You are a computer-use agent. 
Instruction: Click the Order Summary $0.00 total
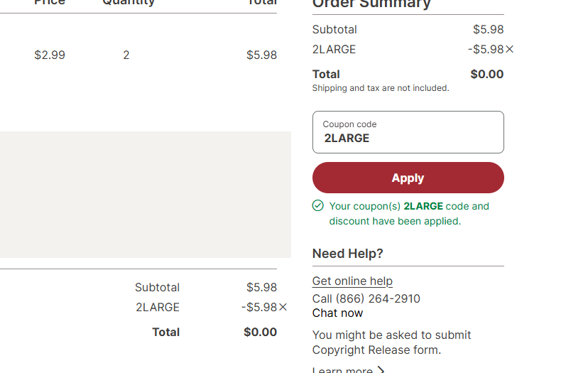[x=486, y=74]
